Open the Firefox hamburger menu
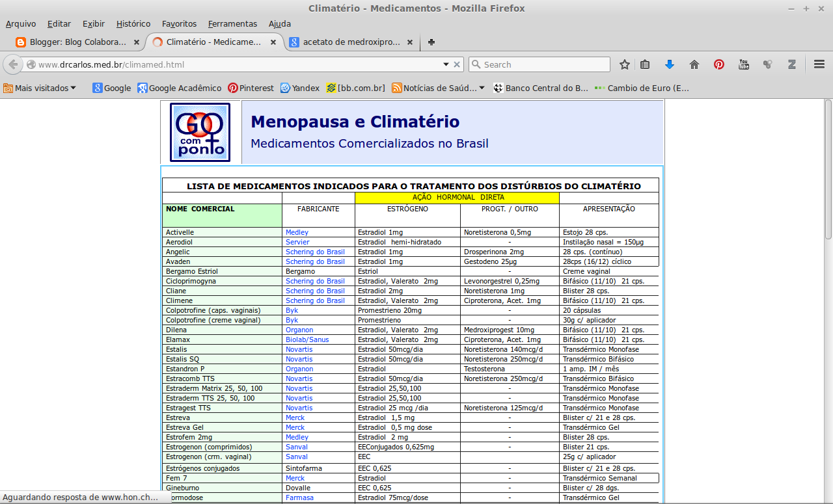 819,64
